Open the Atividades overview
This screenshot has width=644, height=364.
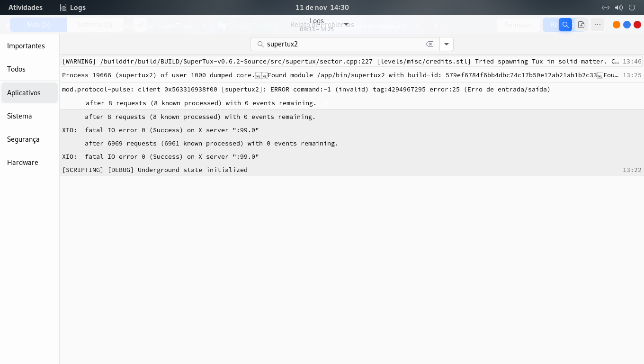point(26,8)
